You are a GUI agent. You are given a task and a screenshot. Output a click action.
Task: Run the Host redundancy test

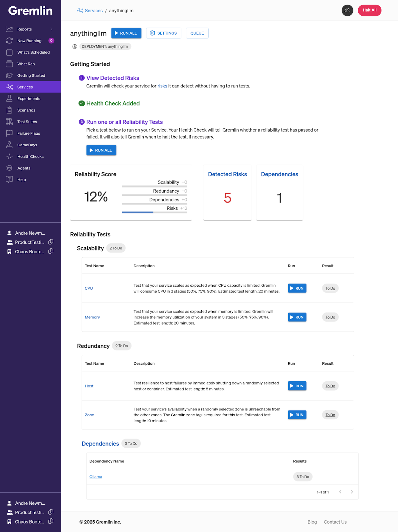coord(297,386)
